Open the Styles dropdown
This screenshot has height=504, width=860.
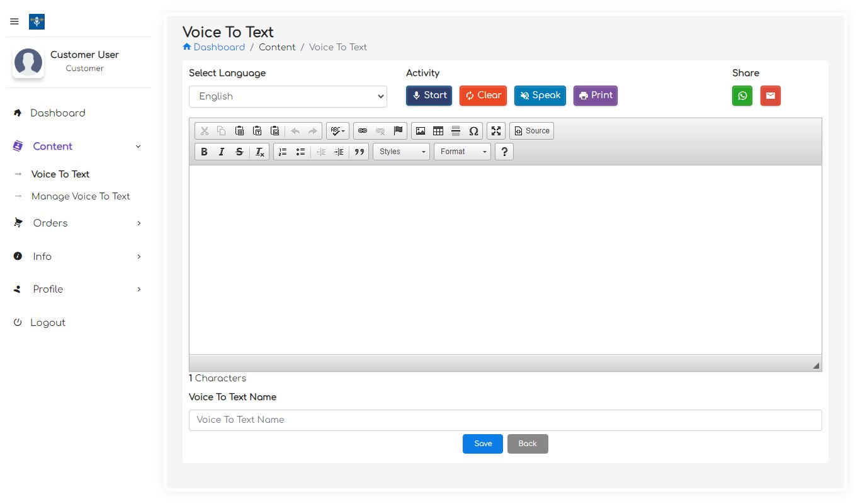pos(401,152)
